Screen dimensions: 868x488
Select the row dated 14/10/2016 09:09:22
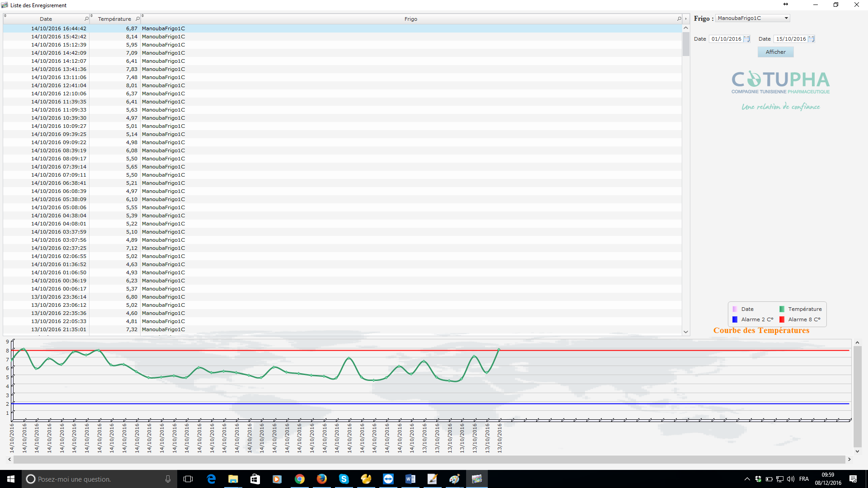pyautogui.click(x=342, y=142)
